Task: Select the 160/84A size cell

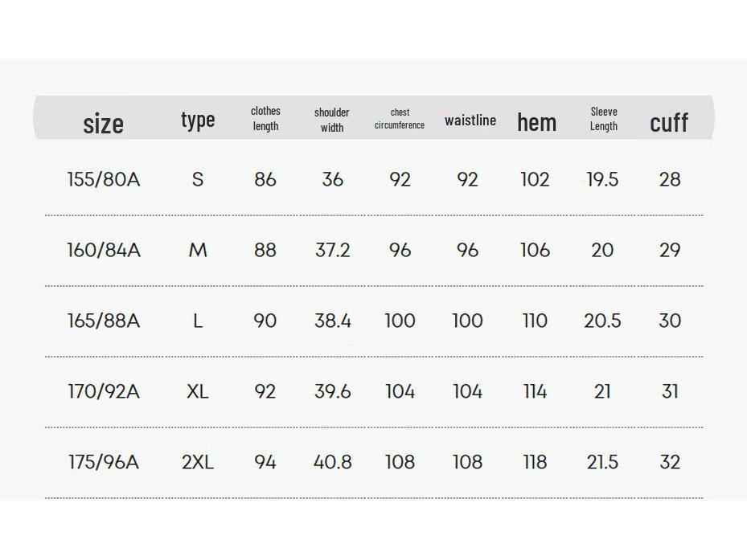Action: 104,251
